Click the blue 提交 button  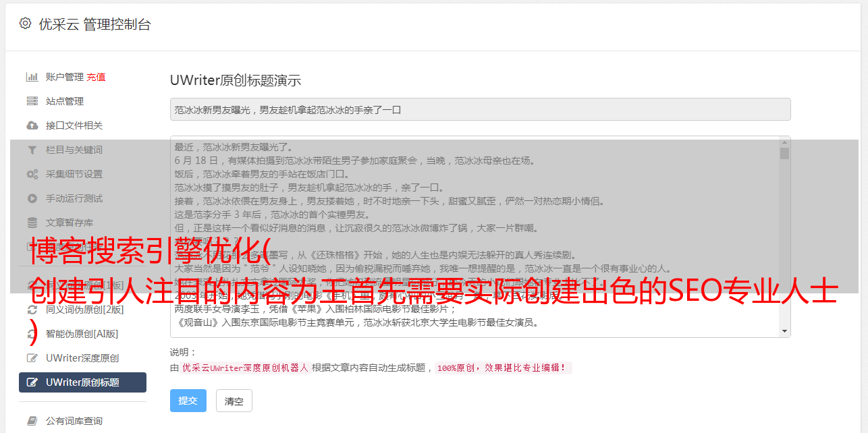click(x=188, y=401)
